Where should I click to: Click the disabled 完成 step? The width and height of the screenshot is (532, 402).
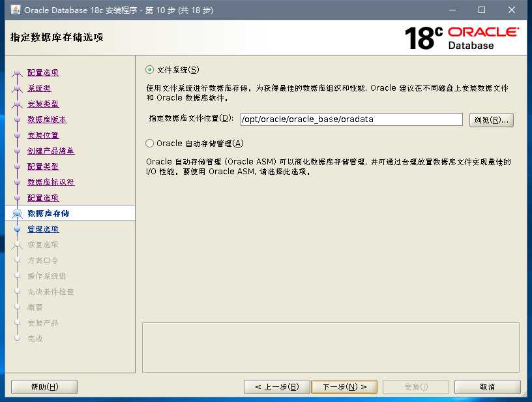point(35,339)
